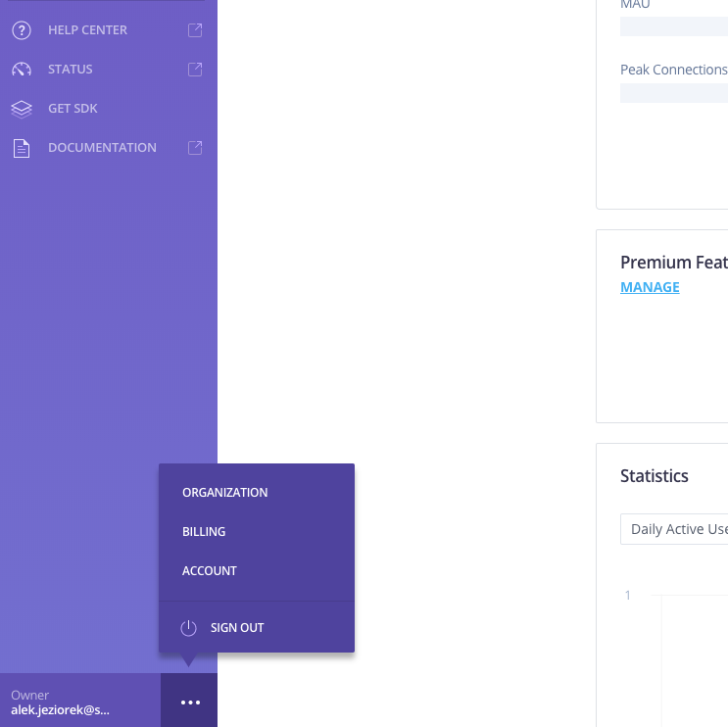This screenshot has height=727, width=728.
Task: Follow the MANAGE link under Premium Features
Action: [x=650, y=287]
